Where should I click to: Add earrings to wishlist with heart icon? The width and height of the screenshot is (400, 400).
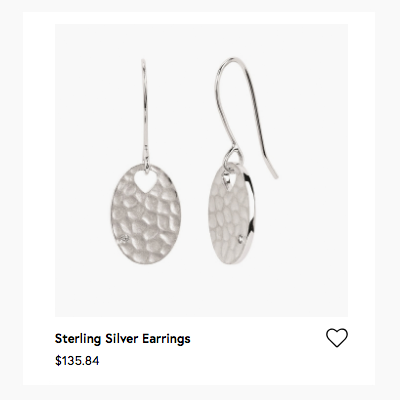click(x=337, y=338)
